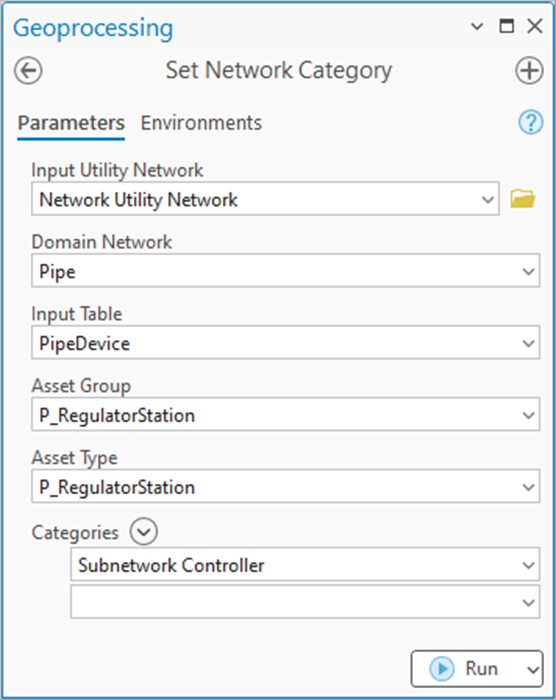
Task: Run the Set Network Category tool
Action: point(466,669)
